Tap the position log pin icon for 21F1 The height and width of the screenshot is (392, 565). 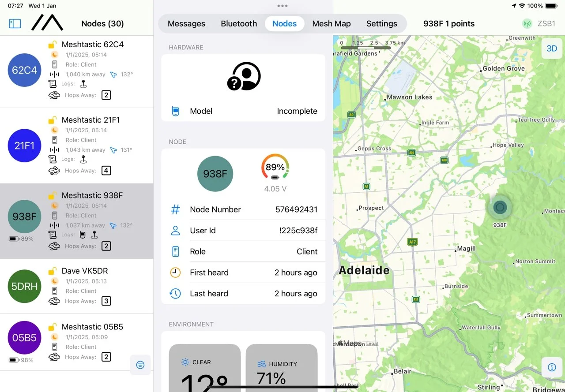[83, 160]
